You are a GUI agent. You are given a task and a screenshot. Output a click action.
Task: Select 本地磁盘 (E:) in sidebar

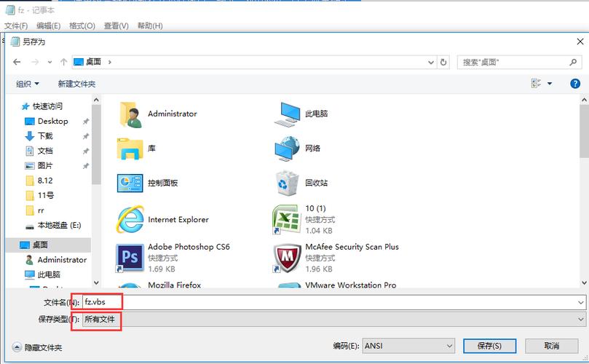(53, 226)
